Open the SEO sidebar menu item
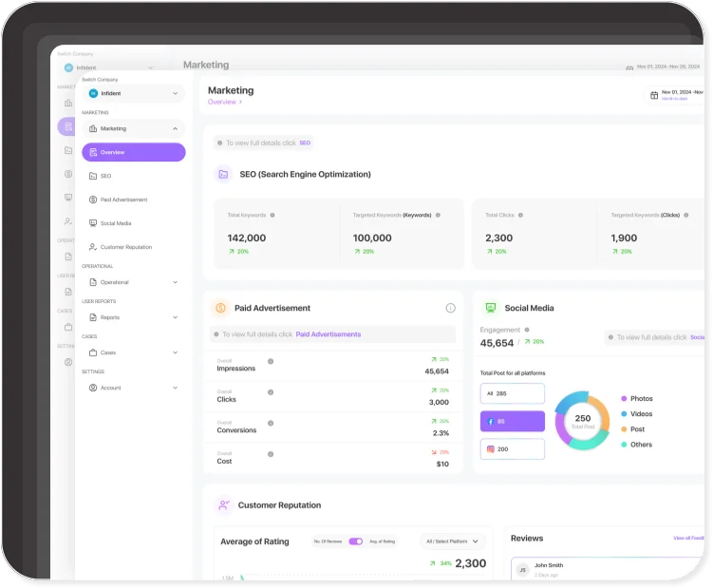 click(x=105, y=176)
